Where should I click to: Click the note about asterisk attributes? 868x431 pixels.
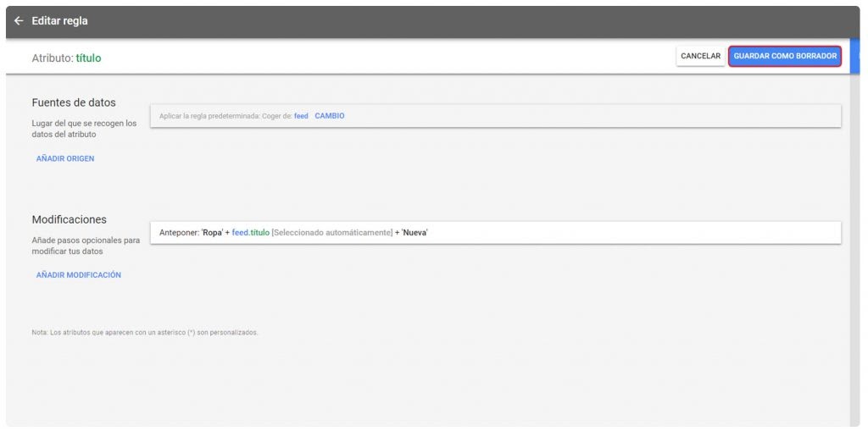click(145, 333)
